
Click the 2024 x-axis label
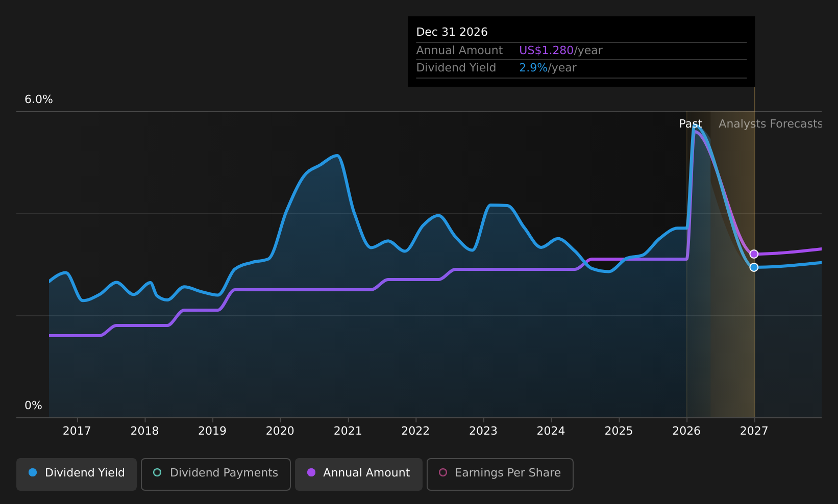[x=551, y=431]
